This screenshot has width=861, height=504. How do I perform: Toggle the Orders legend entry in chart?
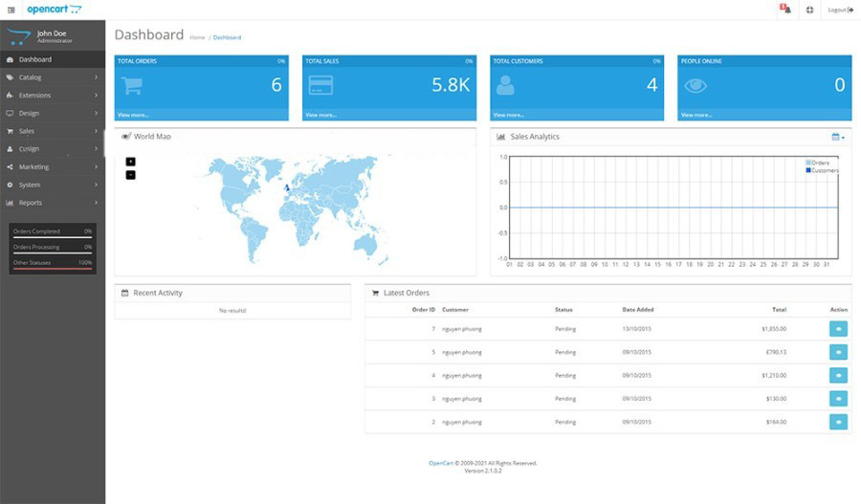pos(819,164)
